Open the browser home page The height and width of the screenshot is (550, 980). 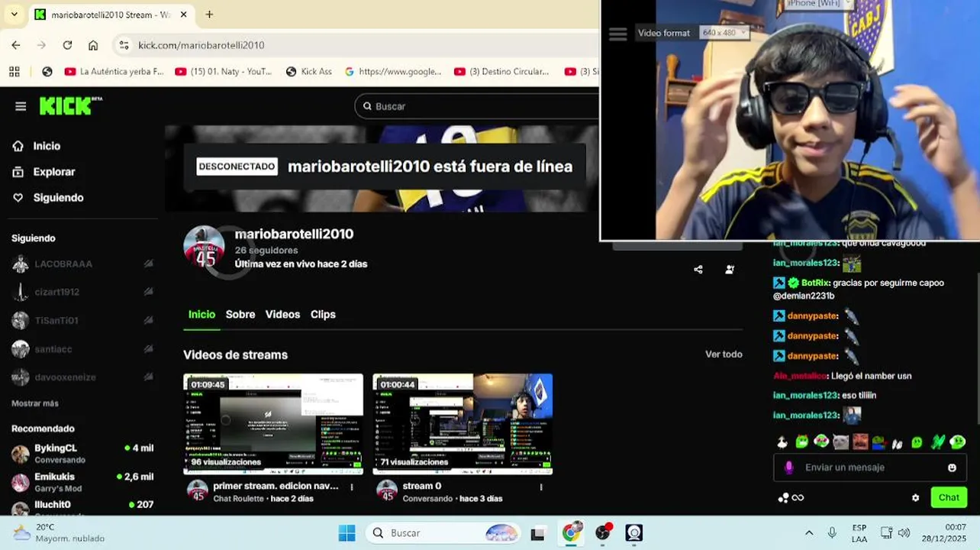[x=93, y=45]
